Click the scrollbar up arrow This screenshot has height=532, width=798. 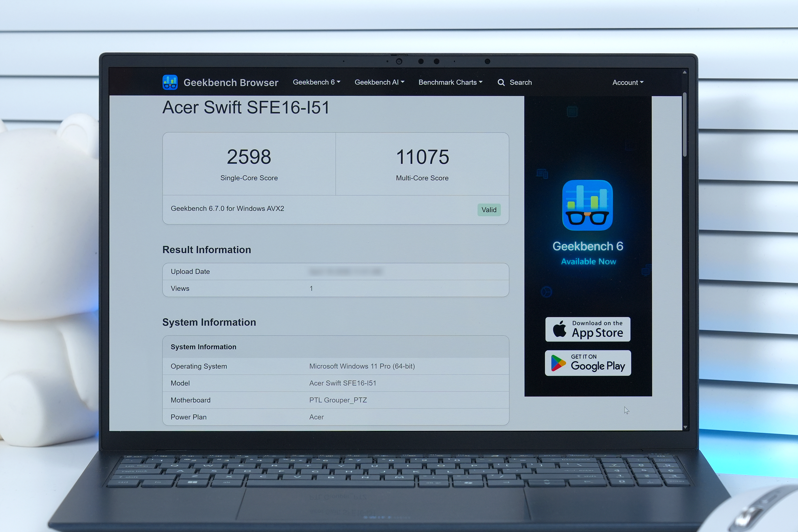[x=685, y=72]
